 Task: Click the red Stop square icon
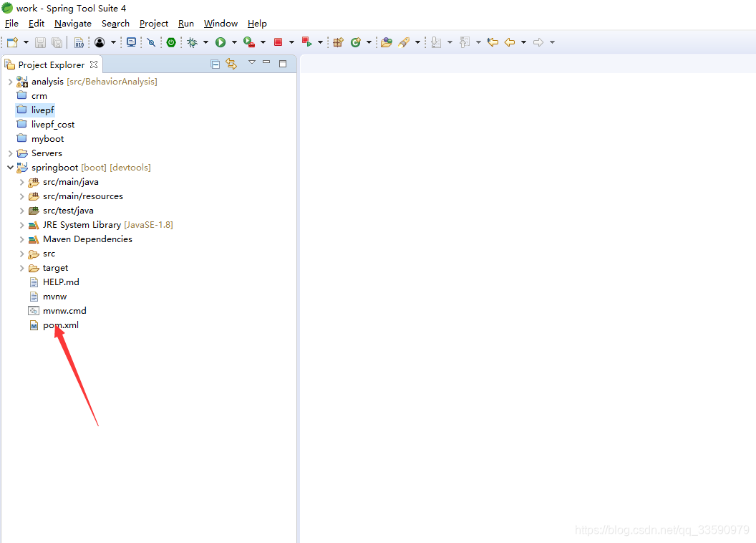point(278,42)
